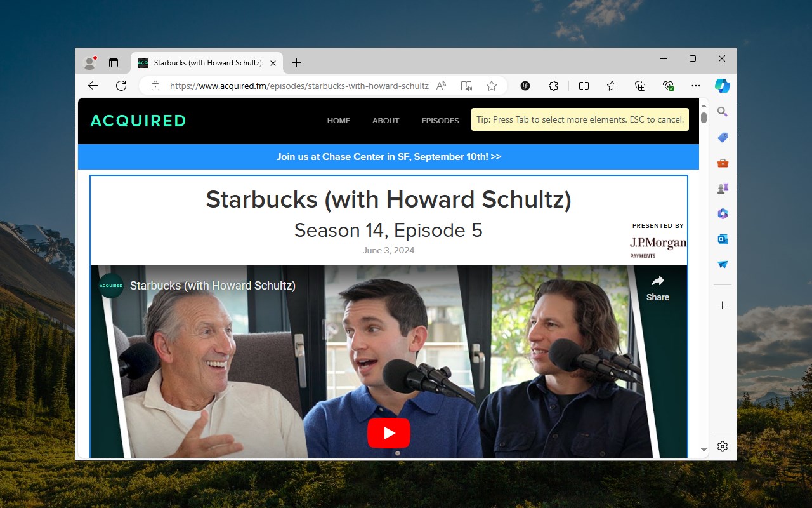Open the sidebar Shopping tag icon

(x=723, y=138)
